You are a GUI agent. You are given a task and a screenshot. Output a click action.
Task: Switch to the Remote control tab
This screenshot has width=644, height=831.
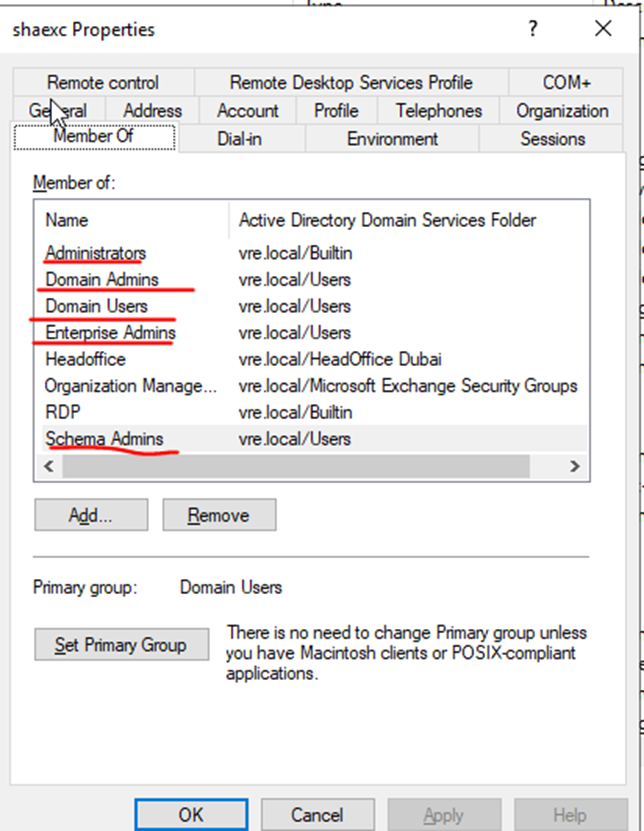[102, 83]
